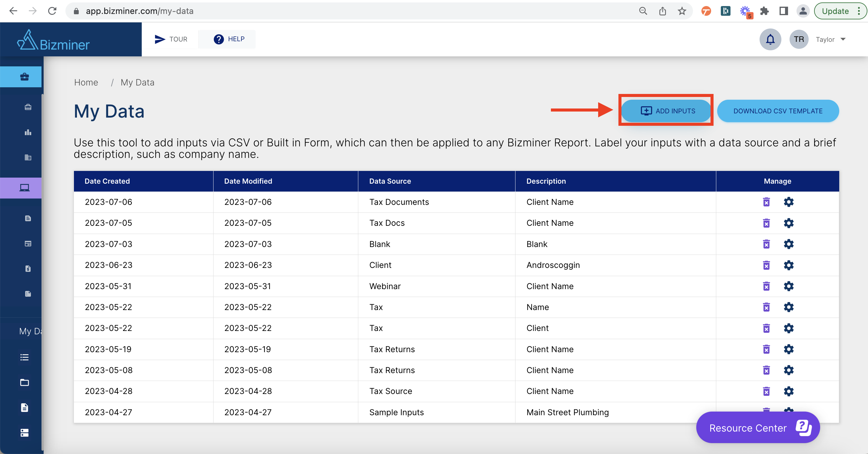Delete the Androscoggin row

(x=766, y=265)
